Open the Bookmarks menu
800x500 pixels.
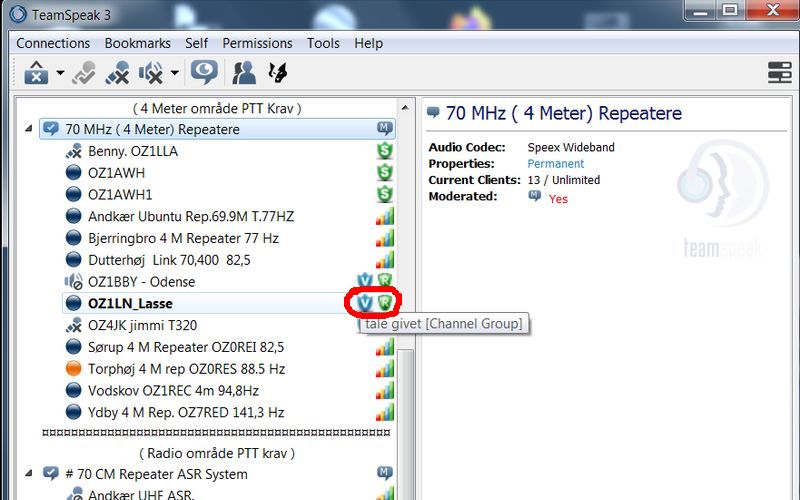coord(138,43)
